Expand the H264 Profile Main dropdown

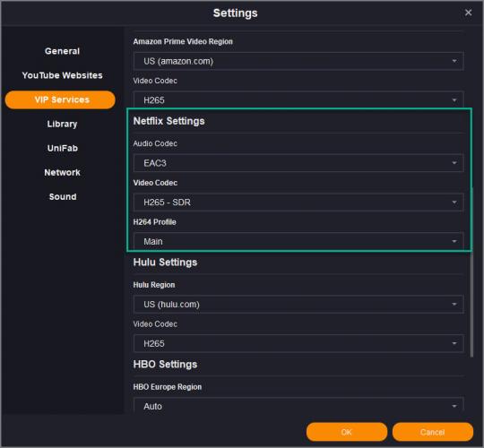tap(298, 241)
